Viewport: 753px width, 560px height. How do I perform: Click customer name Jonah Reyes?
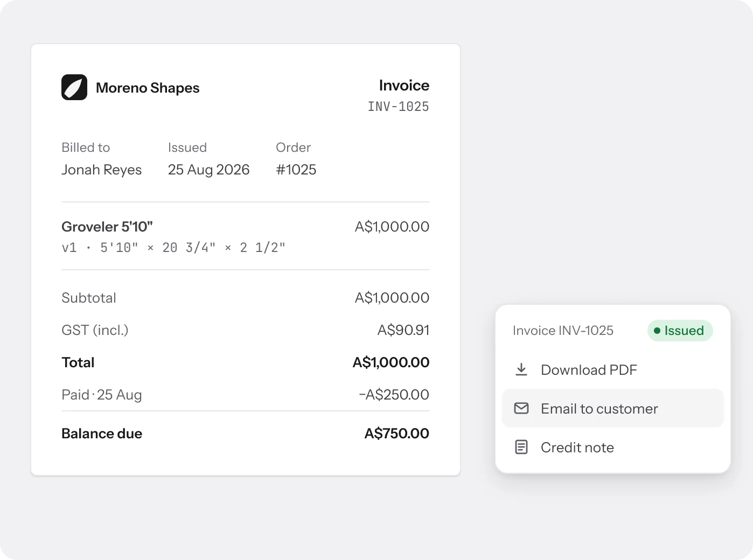pos(101,170)
